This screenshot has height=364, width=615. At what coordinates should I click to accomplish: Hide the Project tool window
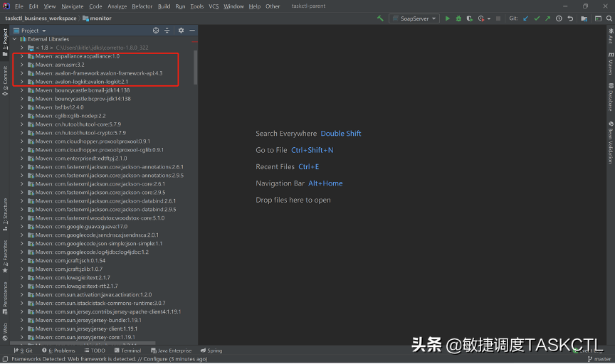(192, 30)
